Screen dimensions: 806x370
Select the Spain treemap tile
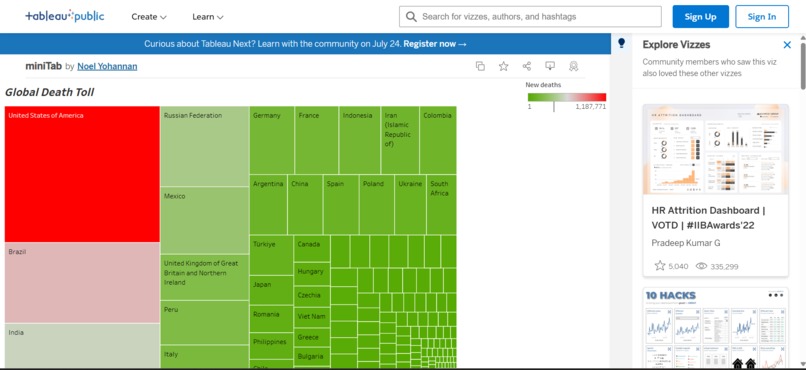click(x=341, y=205)
